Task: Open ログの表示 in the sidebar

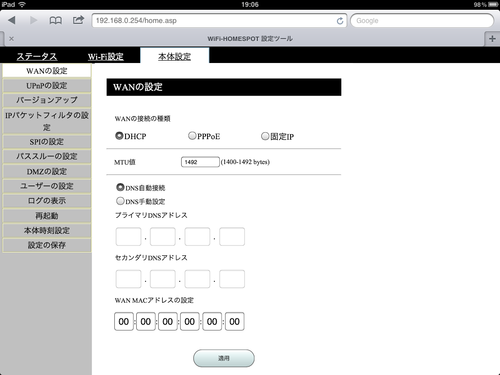Action: (47, 201)
